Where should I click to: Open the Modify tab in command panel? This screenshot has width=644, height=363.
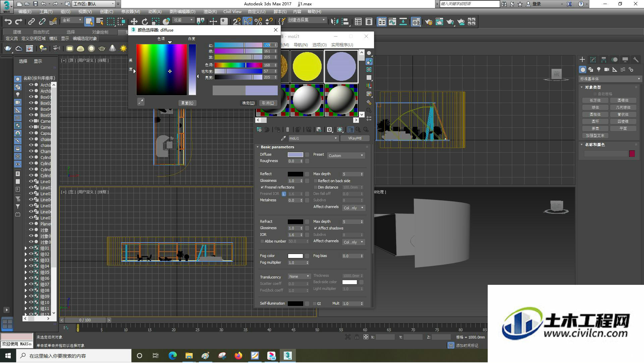tap(593, 60)
